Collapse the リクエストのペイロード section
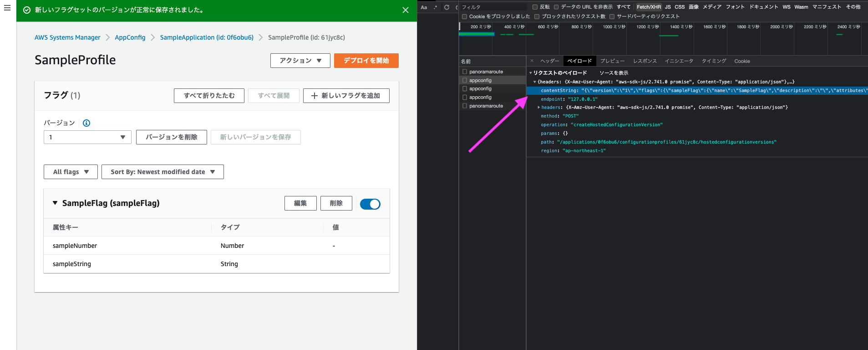This screenshot has width=868, height=350. [531, 73]
